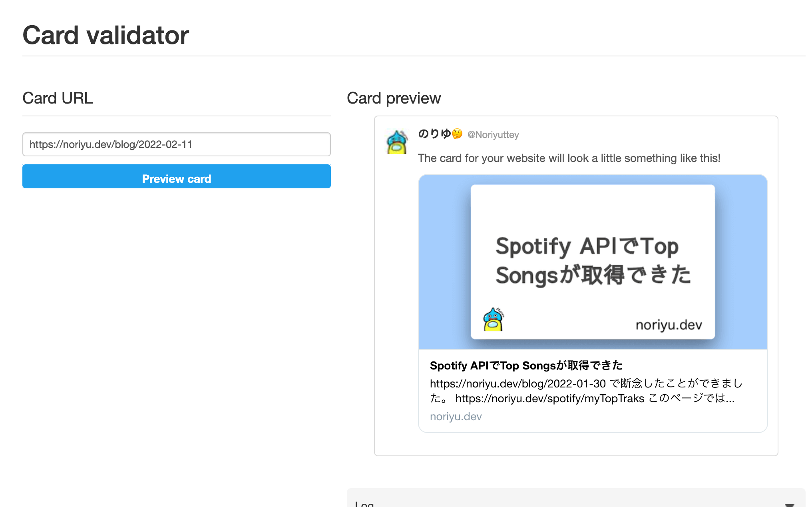Click the card title 'Spotify APIでTop Songsが取得できた'
This screenshot has height=507, width=812.
pyautogui.click(x=526, y=365)
